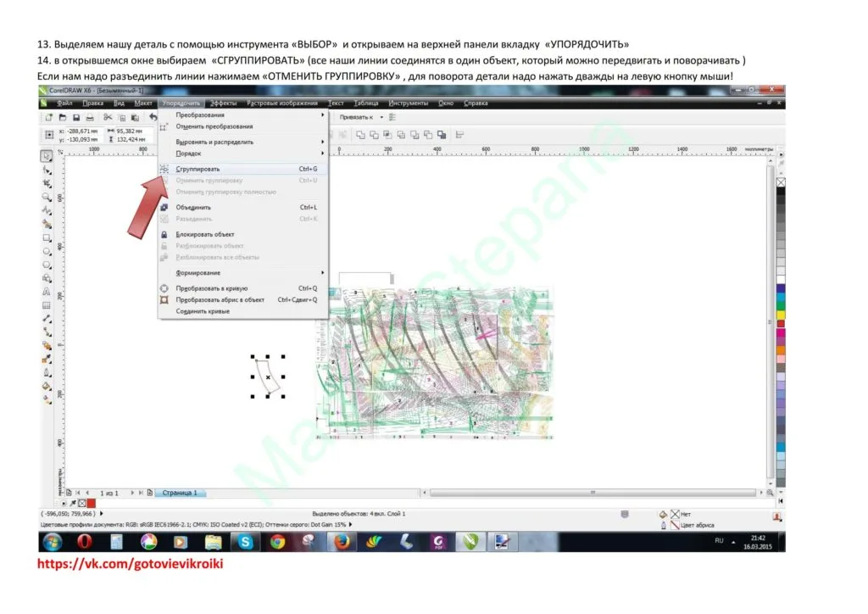This screenshot has height=614, width=868.
Task: Click the Undo arrow icon
Action: tap(153, 117)
